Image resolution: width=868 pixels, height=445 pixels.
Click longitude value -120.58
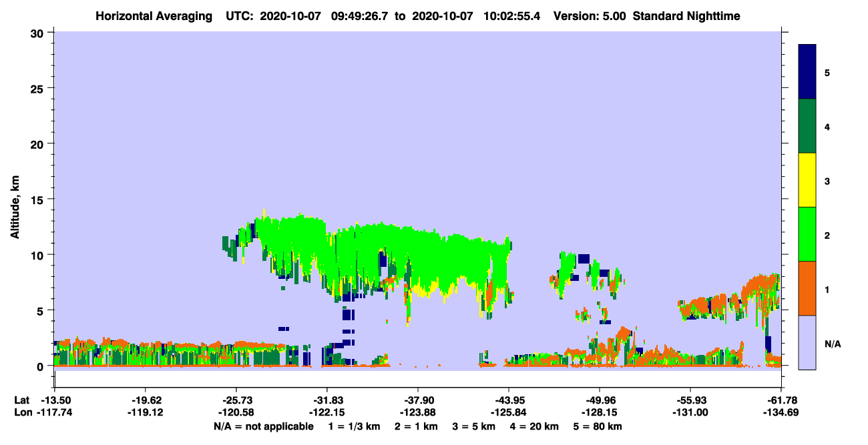[236, 413]
